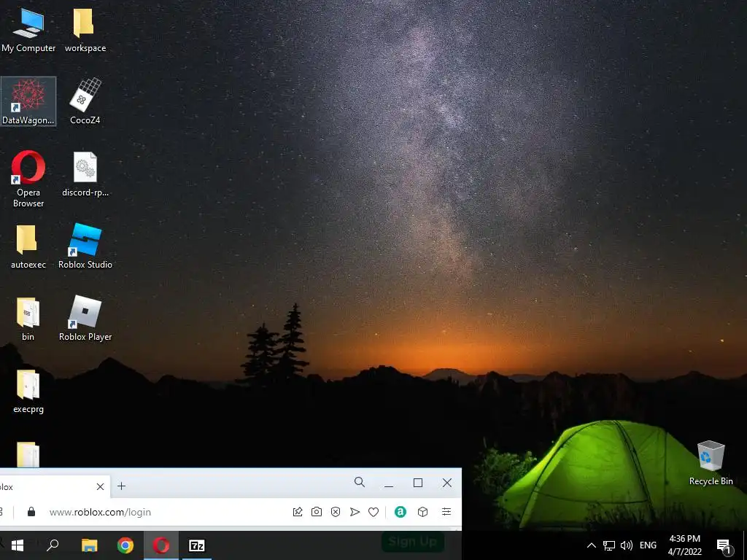Open Opera Easy Setup sliders icon
Image resolution: width=747 pixels, height=560 pixels.
click(x=446, y=512)
